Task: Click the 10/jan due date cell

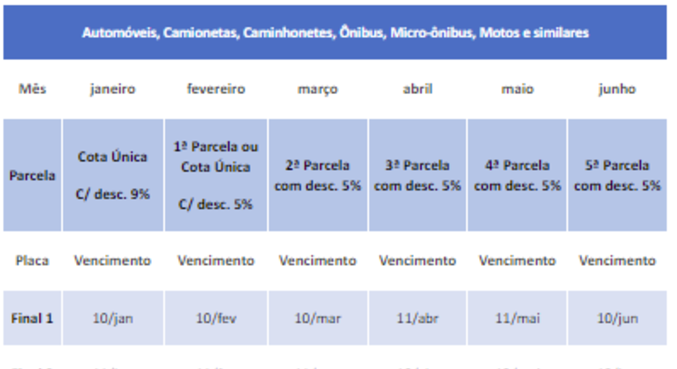Action: [113, 318]
